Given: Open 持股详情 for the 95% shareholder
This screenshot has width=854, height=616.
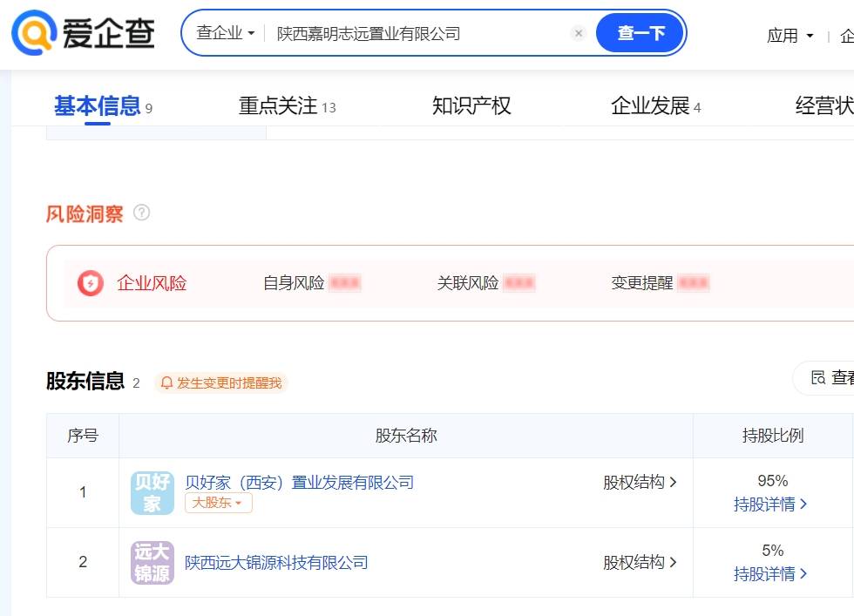Looking at the screenshot, I should (x=770, y=504).
